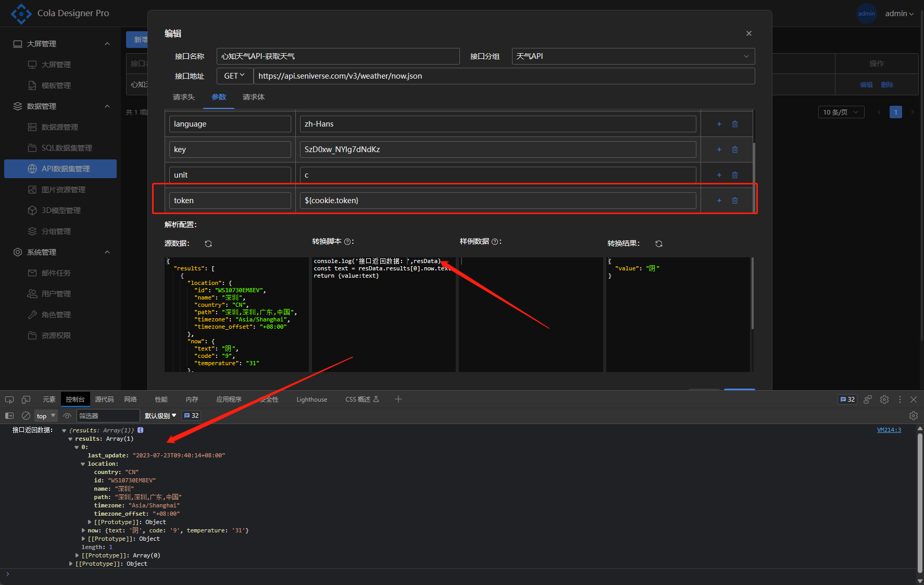
Task: Switch to the 请求头 tab
Action: tap(183, 97)
